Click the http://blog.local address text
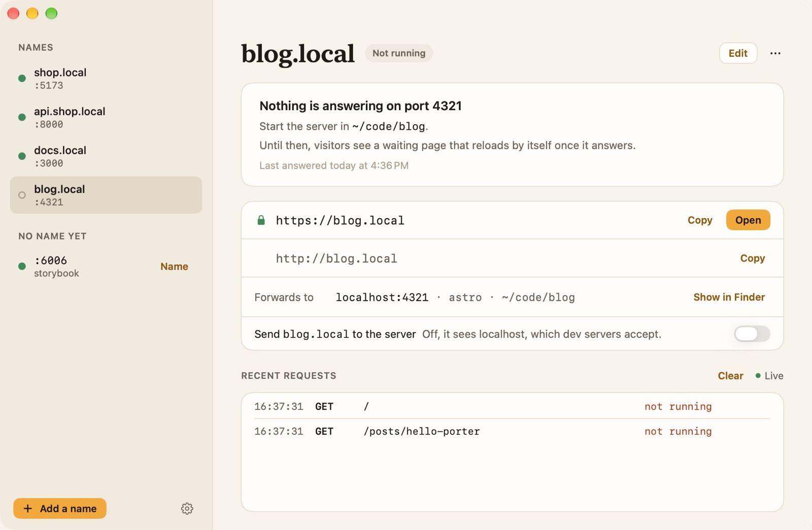 pyautogui.click(x=336, y=259)
